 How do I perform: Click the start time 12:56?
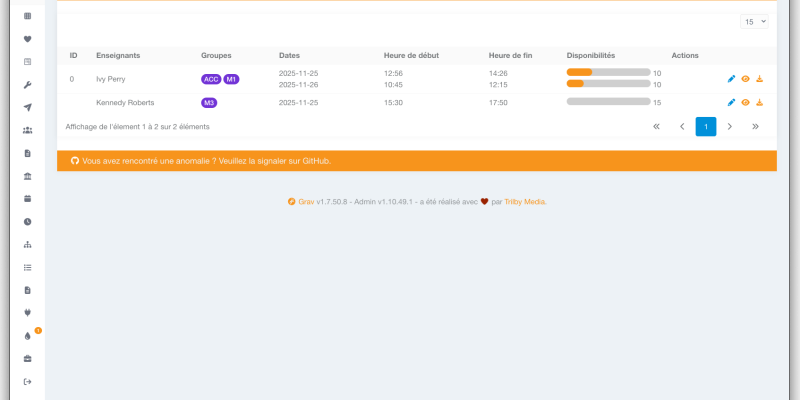[x=393, y=73]
